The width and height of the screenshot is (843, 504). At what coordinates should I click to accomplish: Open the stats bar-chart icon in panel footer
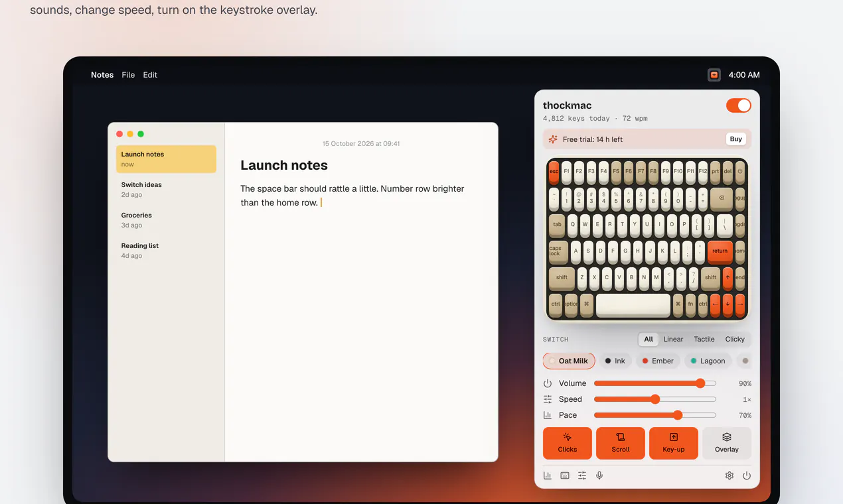tap(548, 475)
